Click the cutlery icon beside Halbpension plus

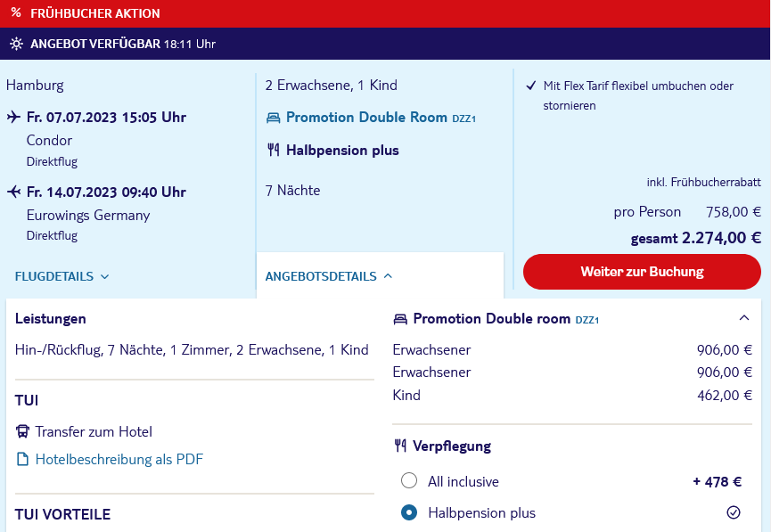coord(274,150)
